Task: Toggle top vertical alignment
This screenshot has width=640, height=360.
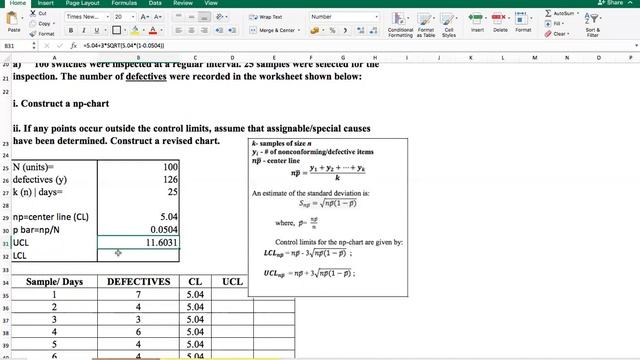Action: 178,17
